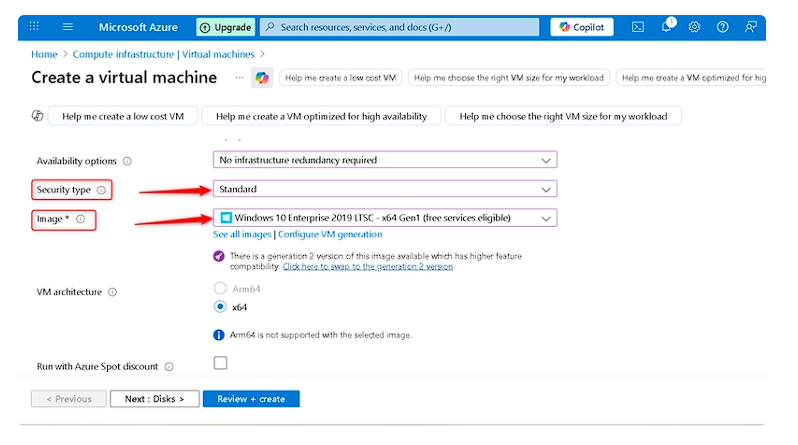Focus the Search resources, services, and docs field

(400, 27)
